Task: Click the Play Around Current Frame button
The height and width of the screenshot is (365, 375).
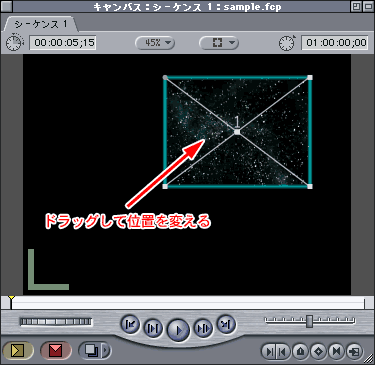Action: click(x=203, y=328)
